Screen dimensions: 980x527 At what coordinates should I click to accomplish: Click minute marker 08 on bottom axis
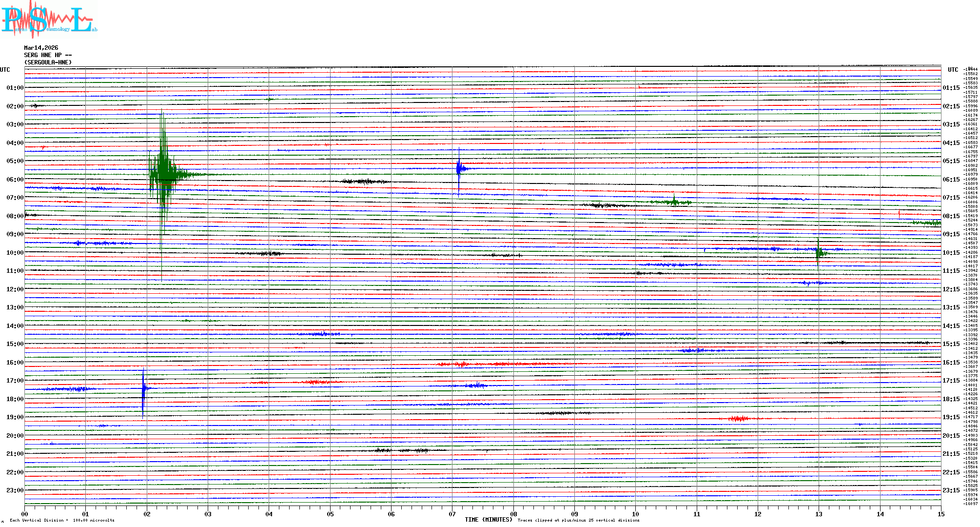[x=513, y=514]
